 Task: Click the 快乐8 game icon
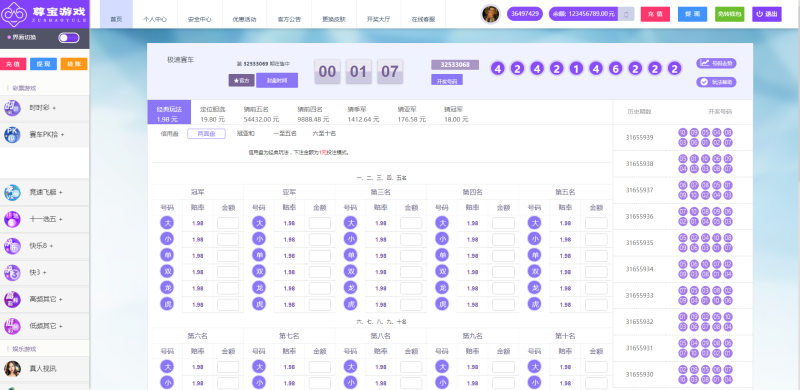12,246
